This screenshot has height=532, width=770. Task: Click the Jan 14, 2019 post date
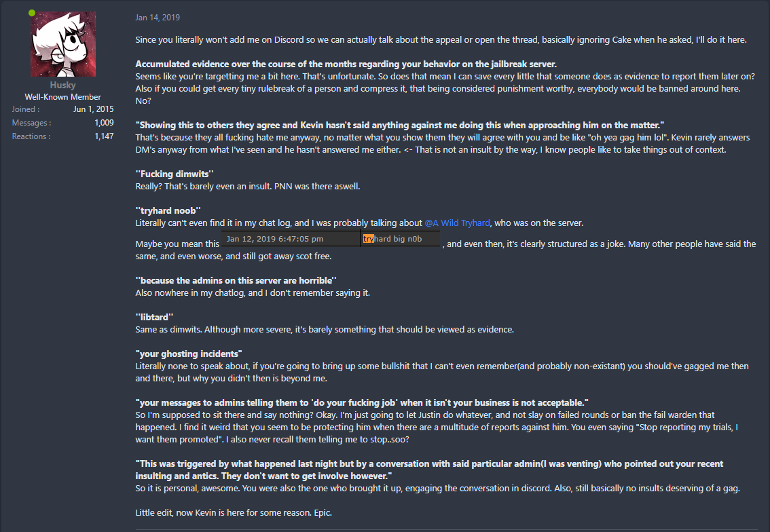(158, 18)
